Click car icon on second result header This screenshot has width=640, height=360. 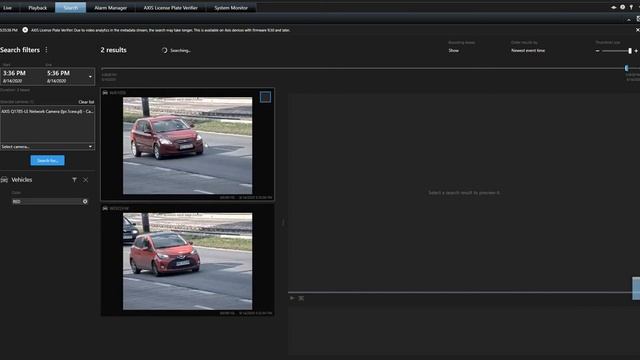point(105,208)
